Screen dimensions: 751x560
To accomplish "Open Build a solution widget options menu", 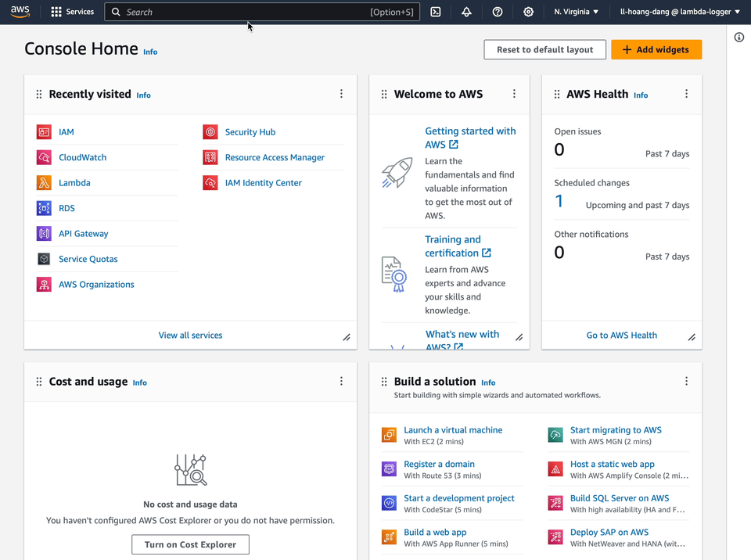I will (x=686, y=381).
